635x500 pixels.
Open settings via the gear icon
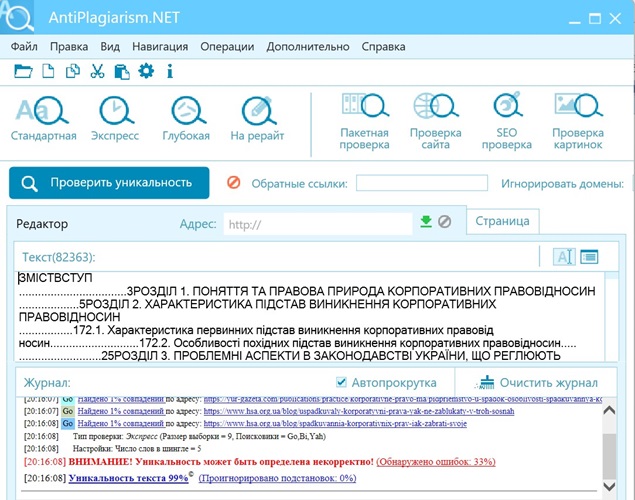point(146,71)
